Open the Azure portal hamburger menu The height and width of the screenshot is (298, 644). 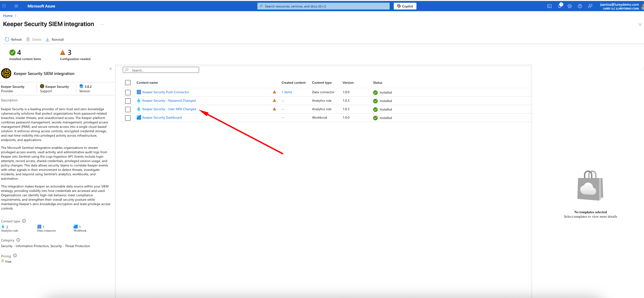[x=16, y=6]
